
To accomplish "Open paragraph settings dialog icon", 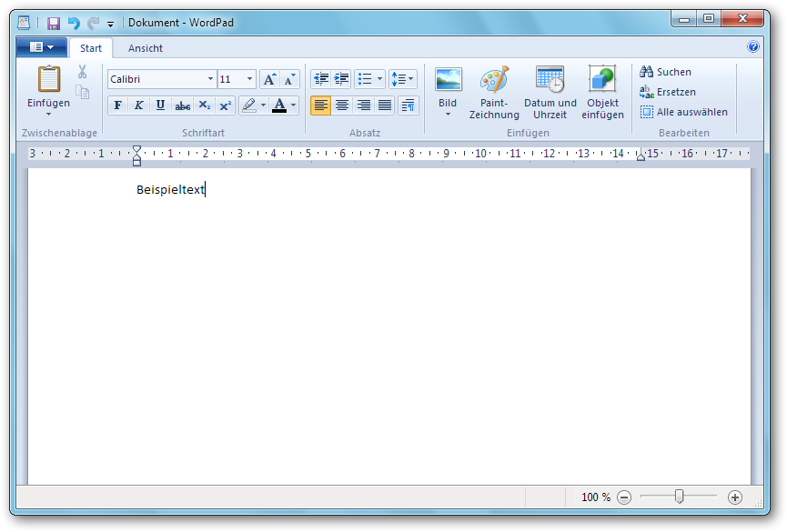I will pos(408,105).
